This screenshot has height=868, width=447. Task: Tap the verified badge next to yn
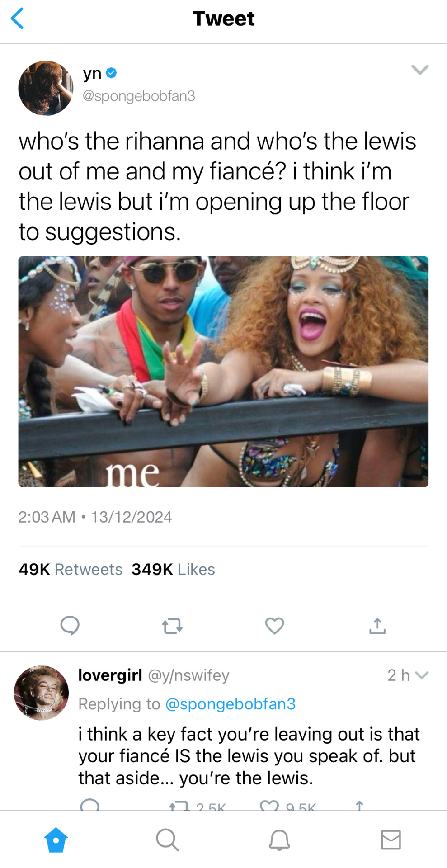click(x=111, y=73)
